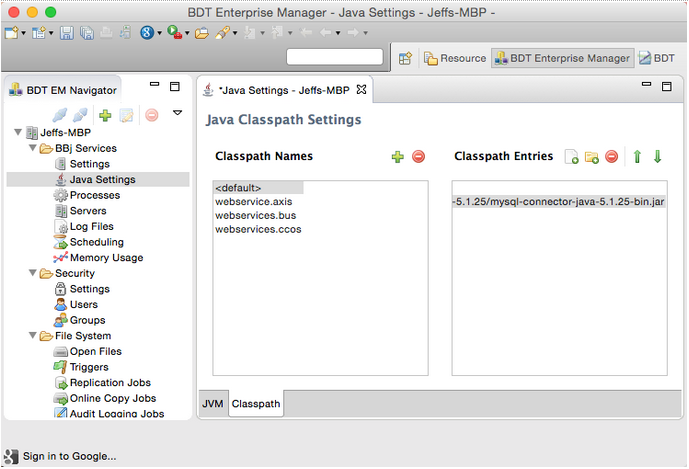
Task: Click the navigator disconnect plug icon
Action: [80, 115]
